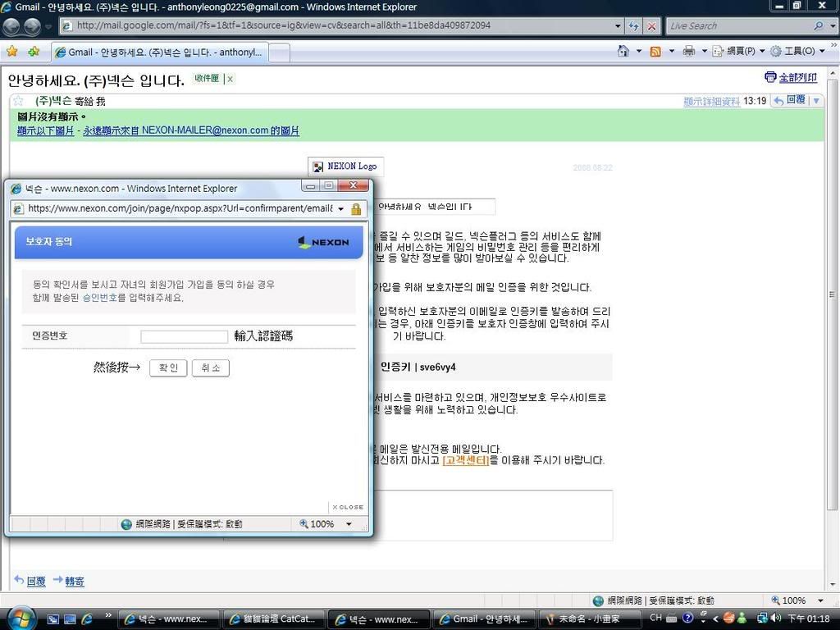Image resolution: width=840 pixels, height=630 pixels.
Task: Click the 고객센터 customer center link
Action: [465, 460]
